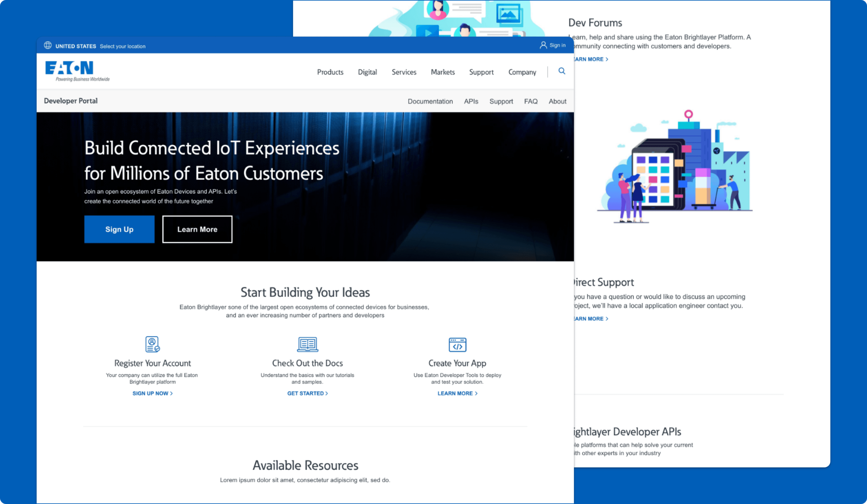Switch to the APIs section in Developer Portal nav
The width and height of the screenshot is (867, 504).
pos(471,101)
